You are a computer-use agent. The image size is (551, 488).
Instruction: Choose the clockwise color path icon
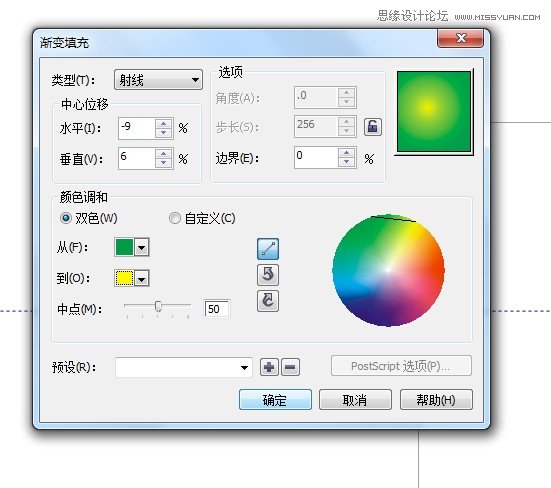tap(268, 301)
